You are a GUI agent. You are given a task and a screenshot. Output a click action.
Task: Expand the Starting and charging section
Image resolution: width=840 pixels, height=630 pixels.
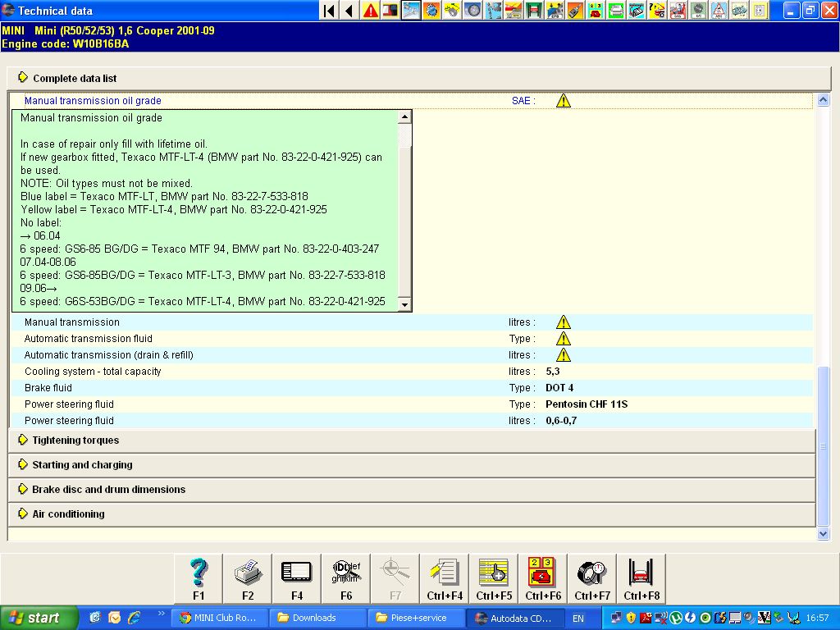[x=82, y=465]
